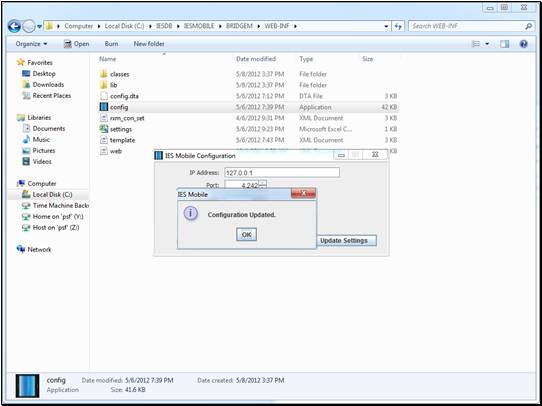Click Local Disk (C:) in the address breadcrumb
The image size is (542, 406).
(124, 26)
